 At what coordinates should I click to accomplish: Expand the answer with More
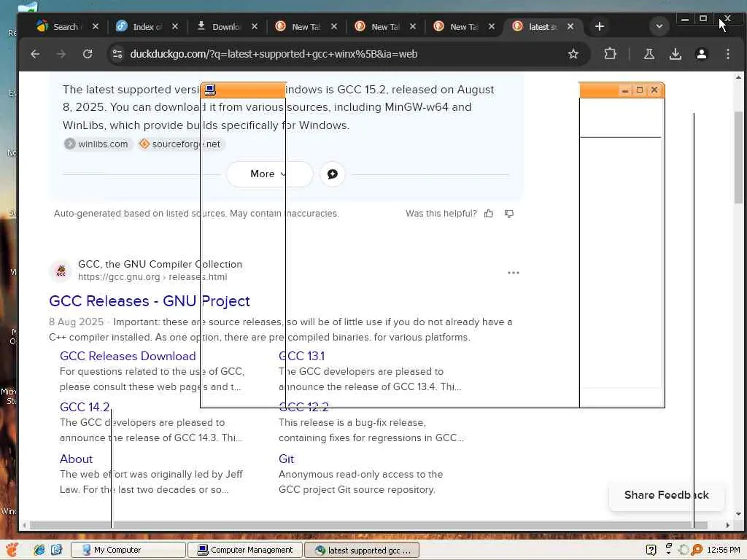coord(269,174)
